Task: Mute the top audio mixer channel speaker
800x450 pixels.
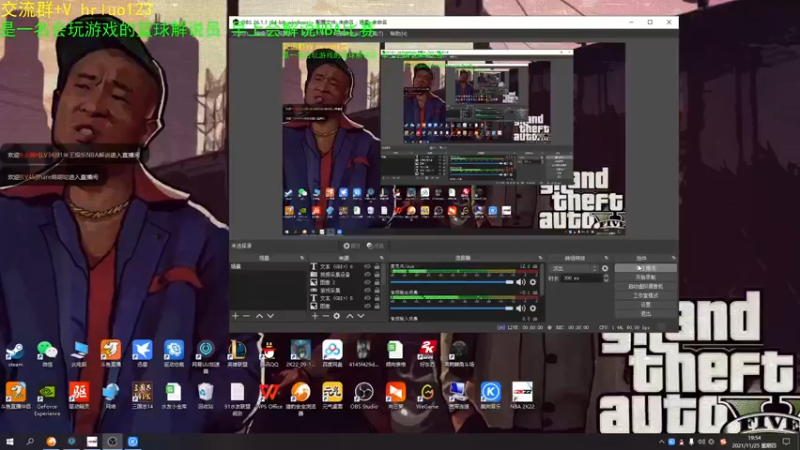Action: click(x=520, y=282)
